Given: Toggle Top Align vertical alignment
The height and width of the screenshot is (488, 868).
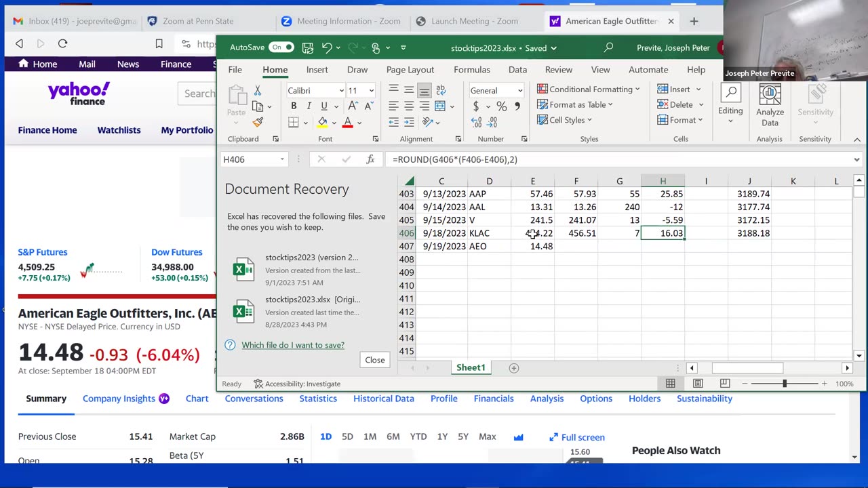Looking at the screenshot, I should (x=393, y=90).
